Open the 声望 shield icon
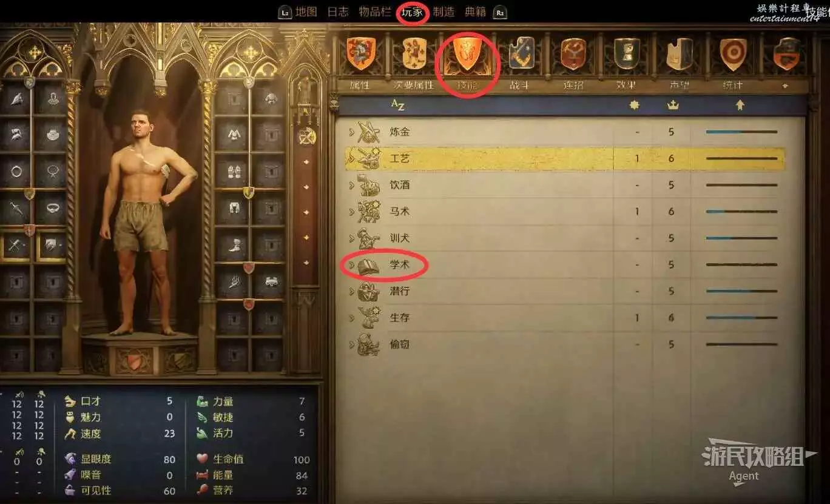Viewport: 830px width, 504px height. (x=680, y=54)
